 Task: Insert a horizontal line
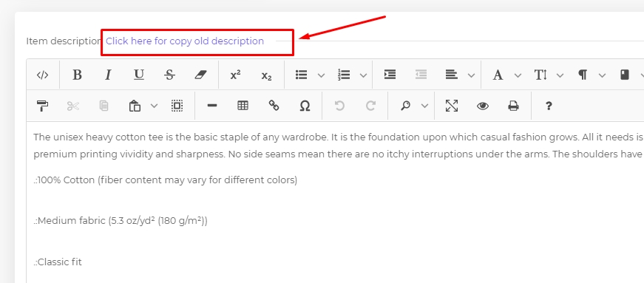pyautogui.click(x=212, y=106)
